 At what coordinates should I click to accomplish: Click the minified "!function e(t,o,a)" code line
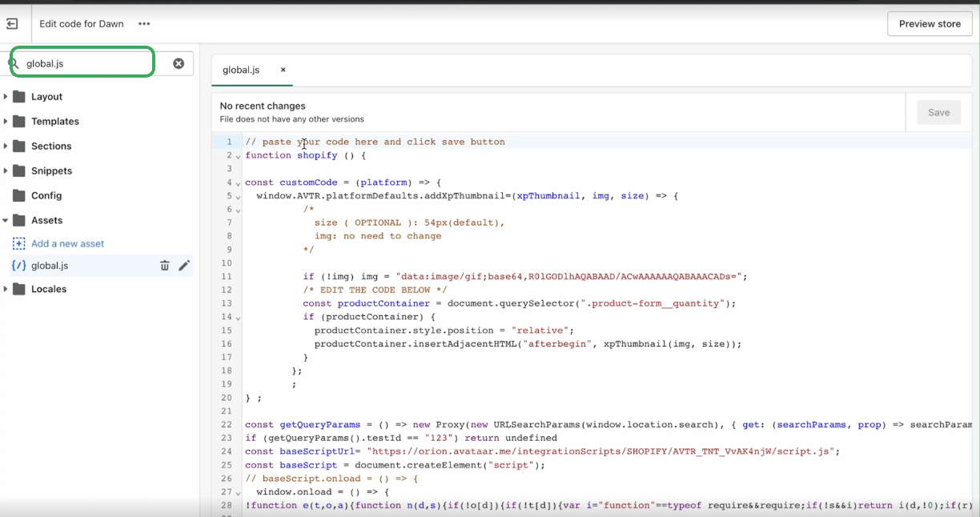608,506
